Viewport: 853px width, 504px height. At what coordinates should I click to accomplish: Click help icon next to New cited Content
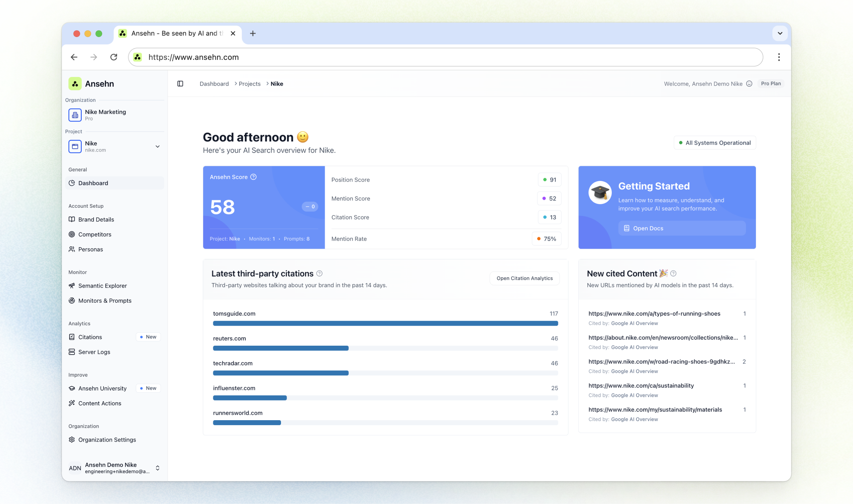point(673,274)
